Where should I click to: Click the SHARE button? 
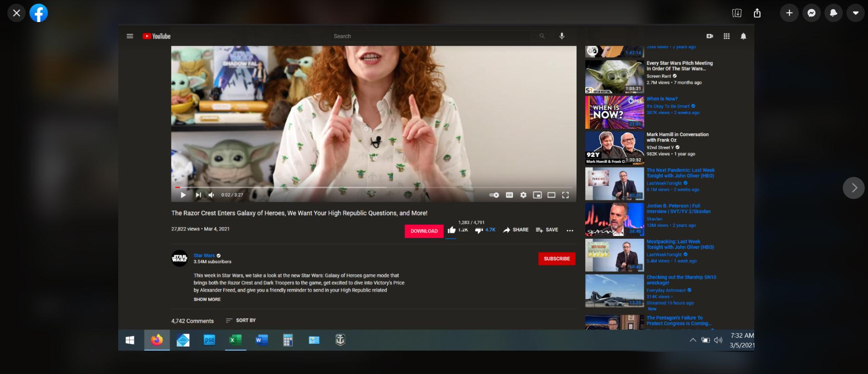pos(516,230)
